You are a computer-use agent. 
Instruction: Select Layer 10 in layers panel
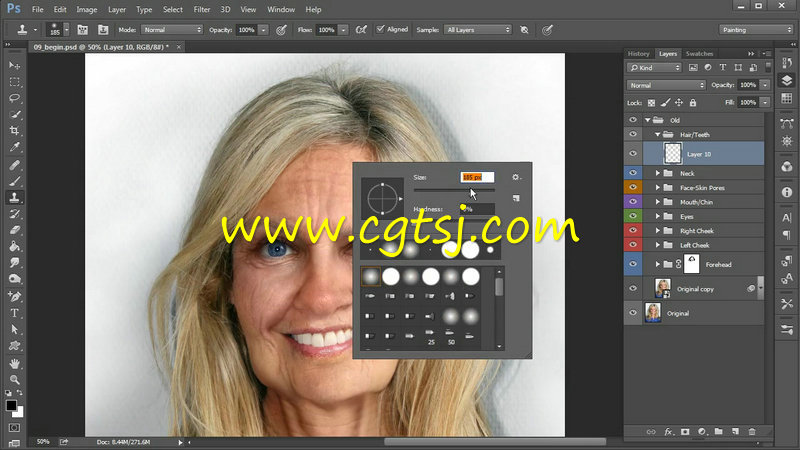[704, 154]
